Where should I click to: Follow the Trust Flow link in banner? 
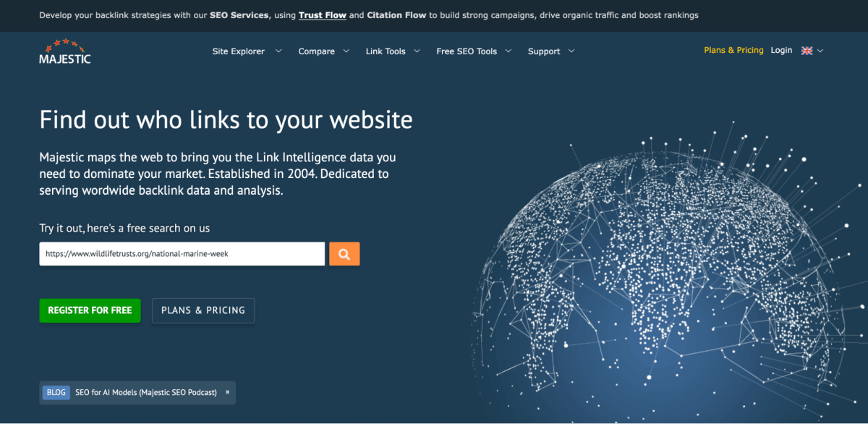pos(322,15)
